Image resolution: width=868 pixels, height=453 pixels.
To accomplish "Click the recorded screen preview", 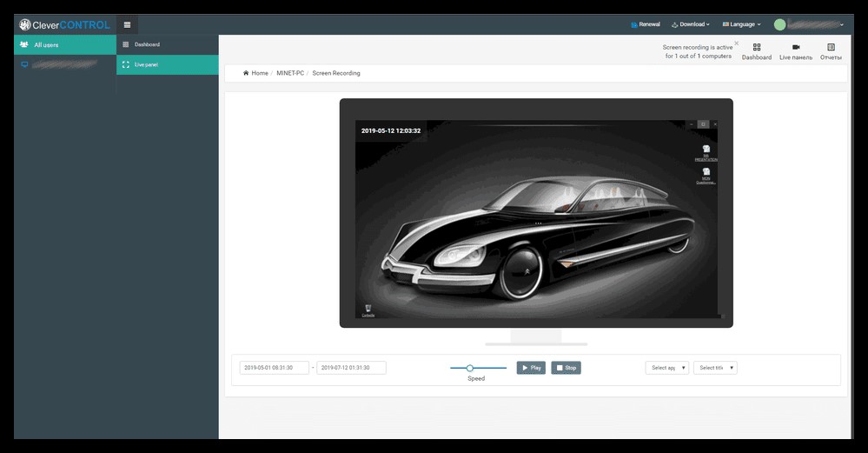I will pyautogui.click(x=536, y=219).
